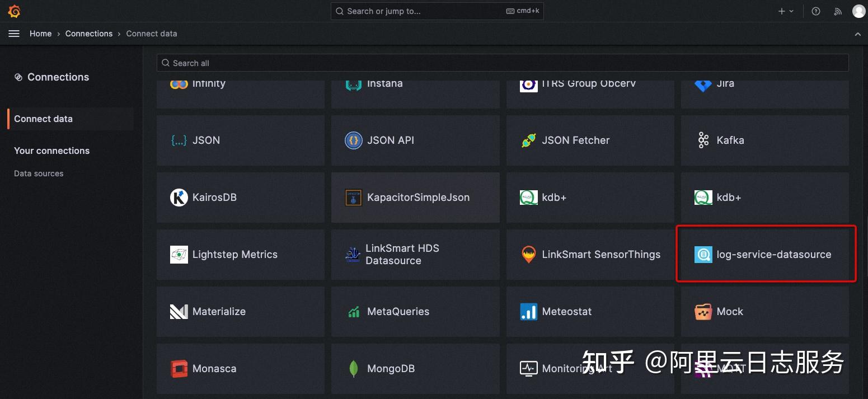Open the help menu icon
This screenshot has width=868, height=399.
815,11
